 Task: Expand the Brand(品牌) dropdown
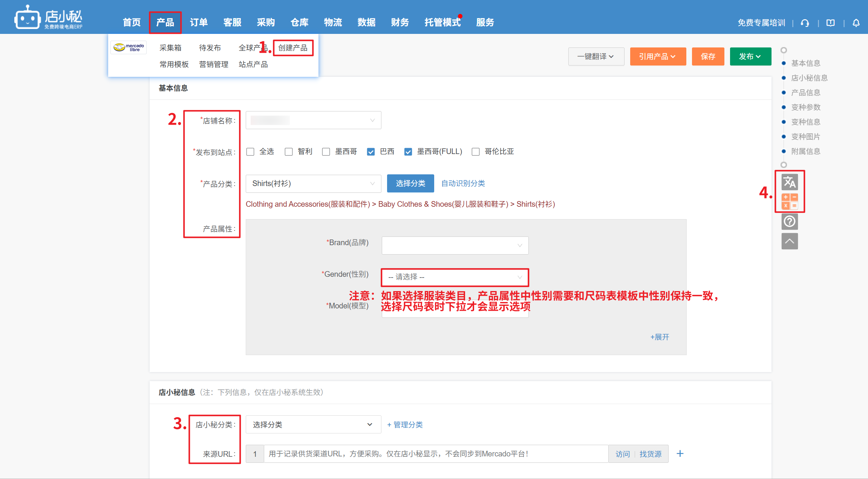455,246
